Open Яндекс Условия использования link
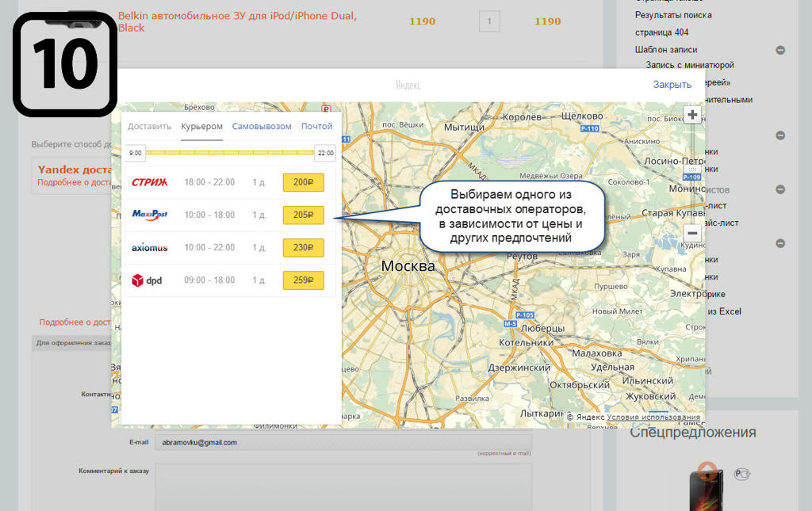 pos(653,417)
